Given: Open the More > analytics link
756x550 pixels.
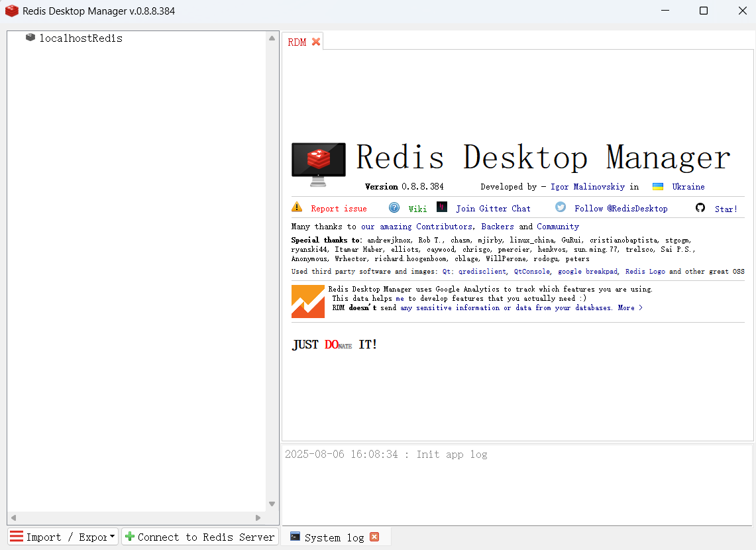Looking at the screenshot, I should (630, 307).
